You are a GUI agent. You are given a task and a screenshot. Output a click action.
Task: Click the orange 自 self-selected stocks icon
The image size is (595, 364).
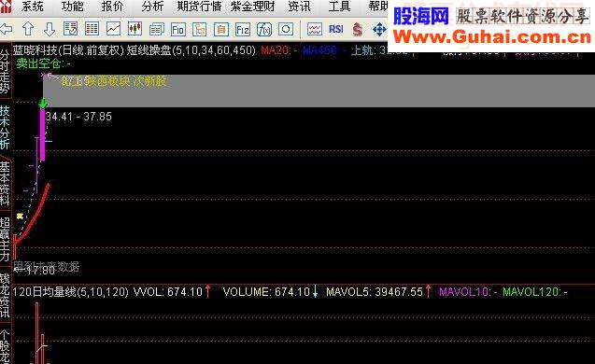pyautogui.click(x=221, y=29)
